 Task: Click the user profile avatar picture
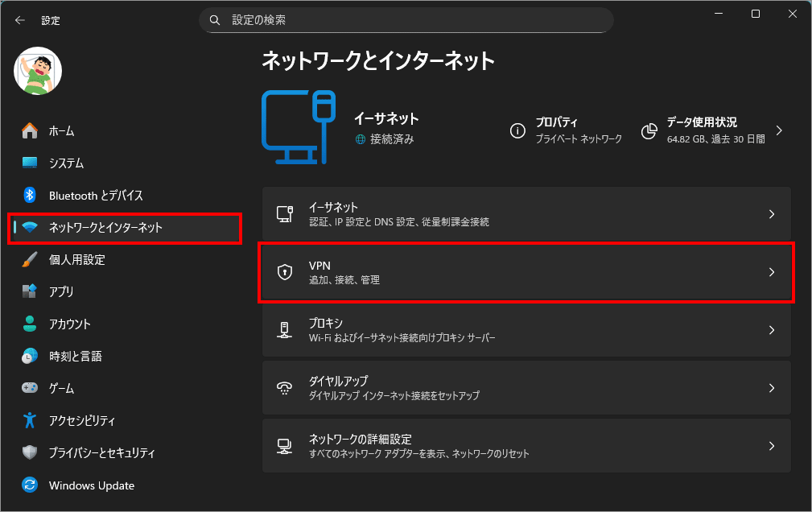coord(38,71)
